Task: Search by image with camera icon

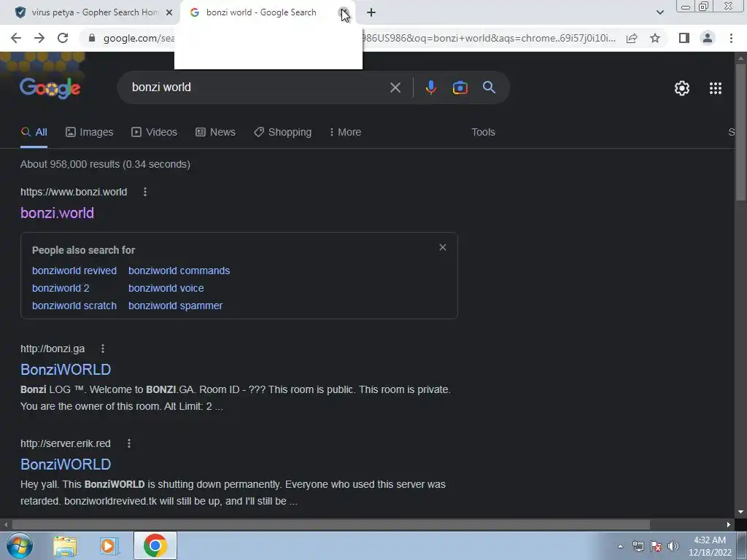Action: pos(460,87)
